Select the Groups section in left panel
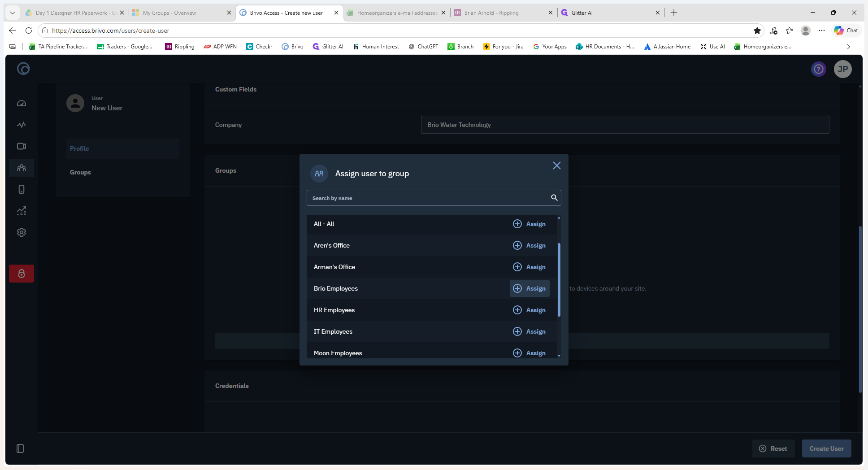868x470 pixels. click(123, 172)
